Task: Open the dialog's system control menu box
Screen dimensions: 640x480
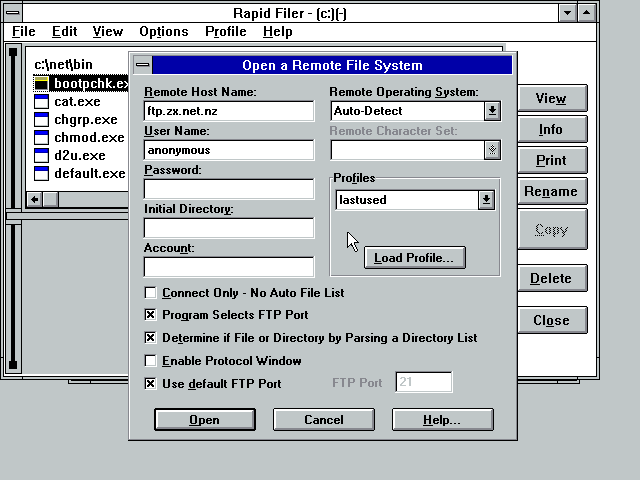Action: (x=142, y=65)
